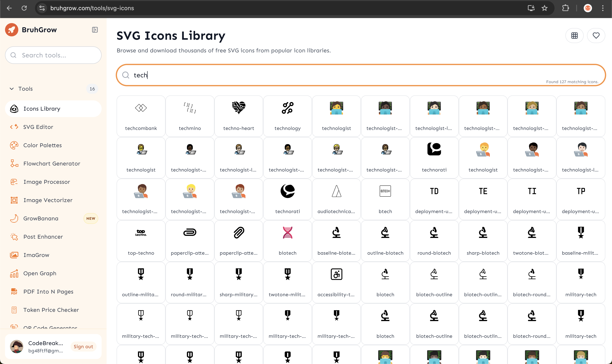Bookmark this page with star
This screenshot has width=612, height=364.
click(545, 8)
